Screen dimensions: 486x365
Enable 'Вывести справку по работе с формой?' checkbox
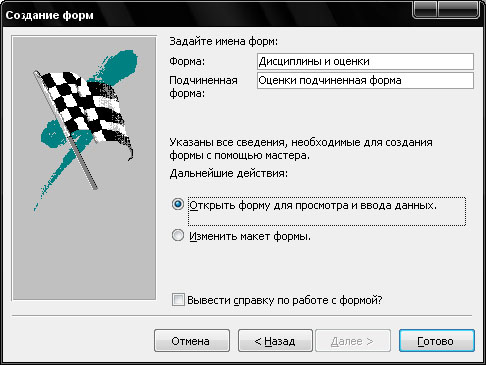(x=178, y=299)
